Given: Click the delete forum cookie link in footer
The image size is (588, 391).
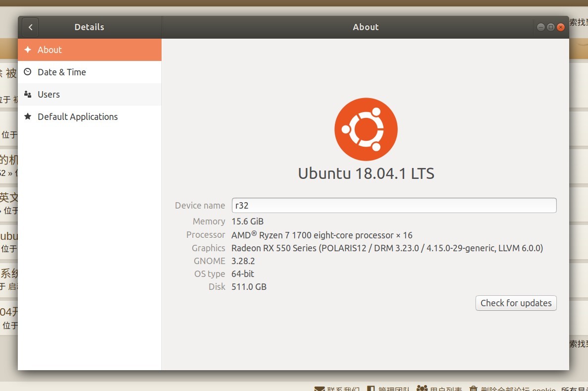Looking at the screenshot, I should click(518, 389).
